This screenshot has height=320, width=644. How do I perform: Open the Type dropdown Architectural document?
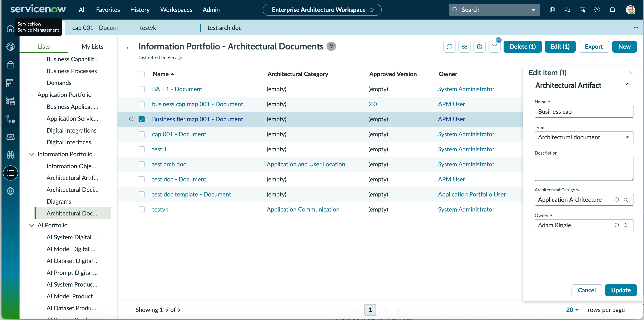tap(584, 137)
